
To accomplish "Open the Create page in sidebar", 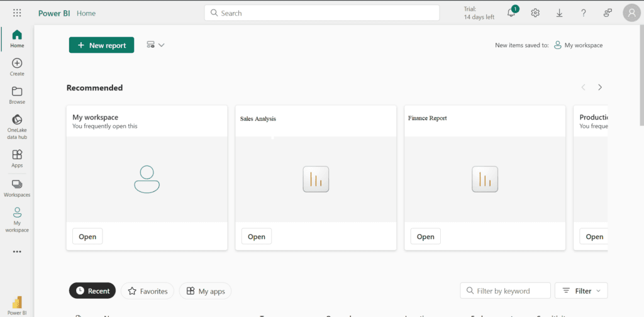I will tap(17, 67).
